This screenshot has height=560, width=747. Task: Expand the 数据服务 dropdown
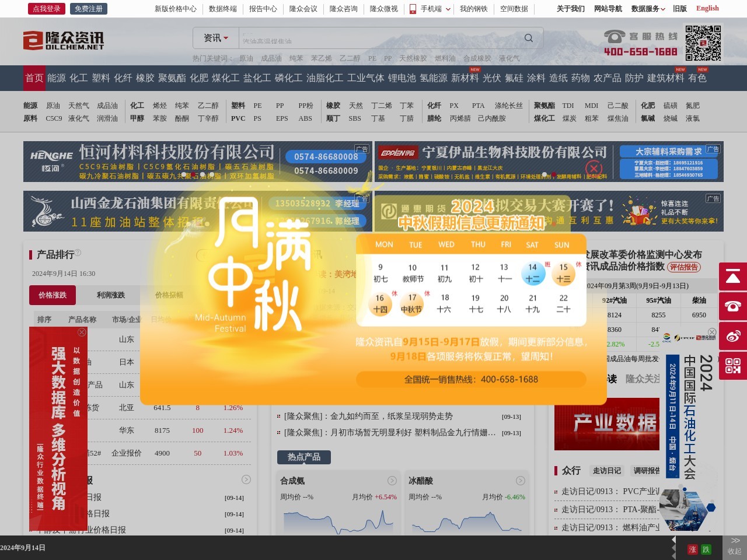pyautogui.click(x=648, y=9)
